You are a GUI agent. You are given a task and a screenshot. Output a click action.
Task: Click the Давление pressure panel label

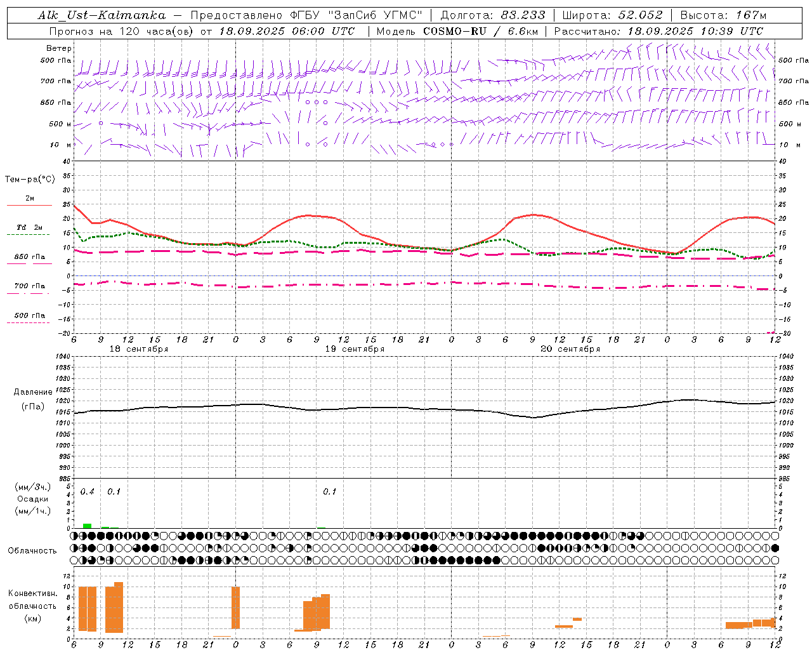pyautogui.click(x=33, y=392)
